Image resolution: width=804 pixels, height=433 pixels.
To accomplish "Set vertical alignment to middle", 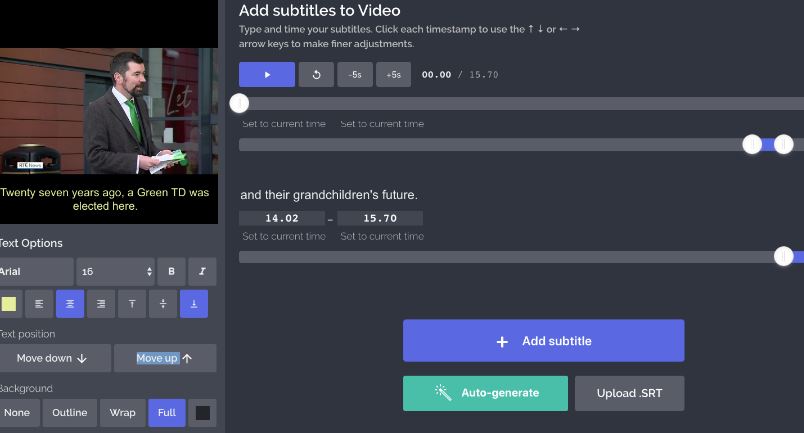I will (163, 304).
